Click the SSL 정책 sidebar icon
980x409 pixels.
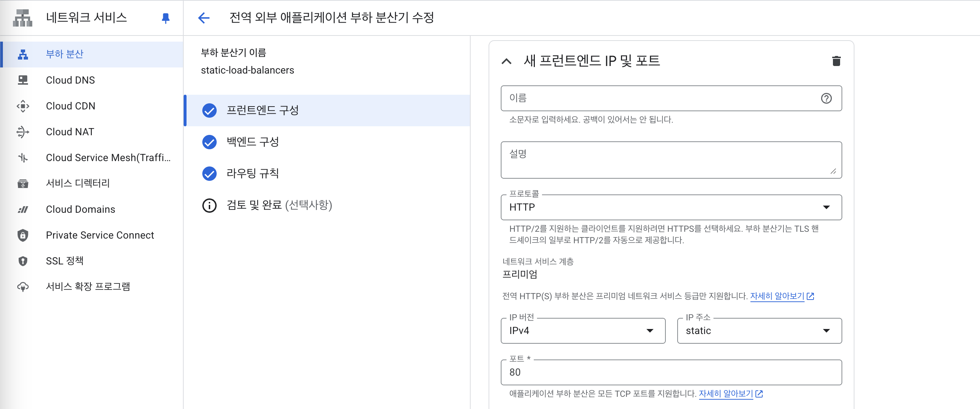pos(23,260)
